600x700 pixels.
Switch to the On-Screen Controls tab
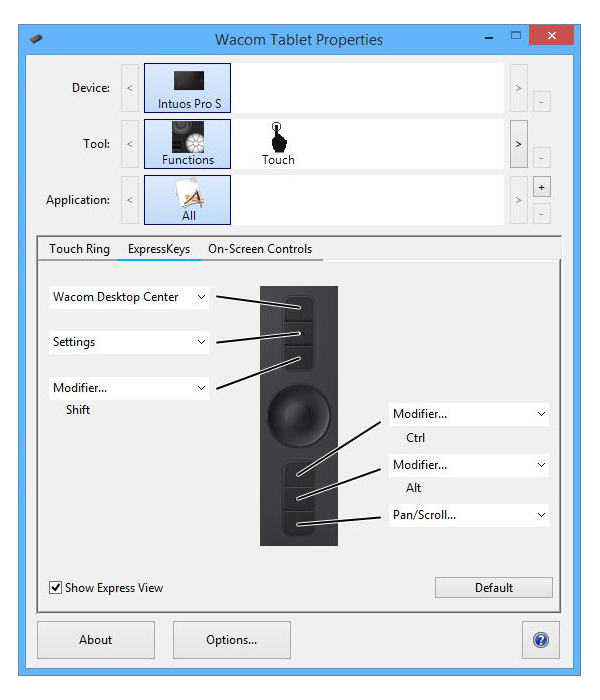click(260, 249)
